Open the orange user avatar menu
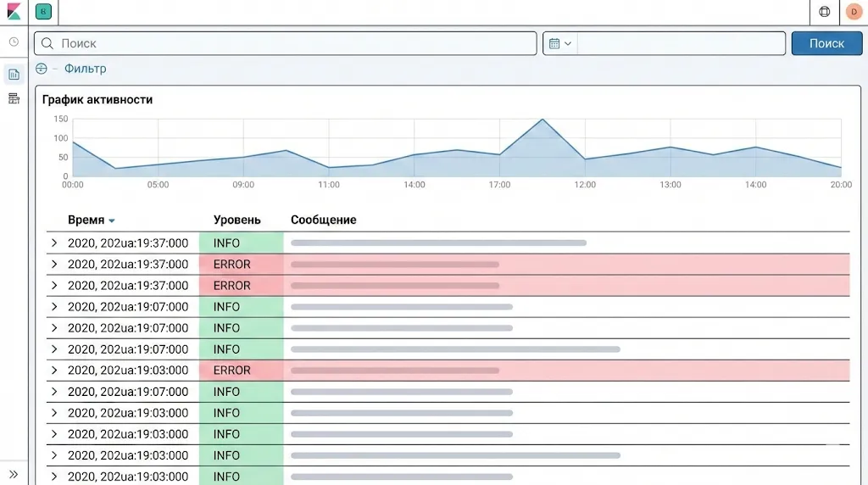Image resolution: width=868 pixels, height=485 pixels. pyautogui.click(x=854, y=12)
